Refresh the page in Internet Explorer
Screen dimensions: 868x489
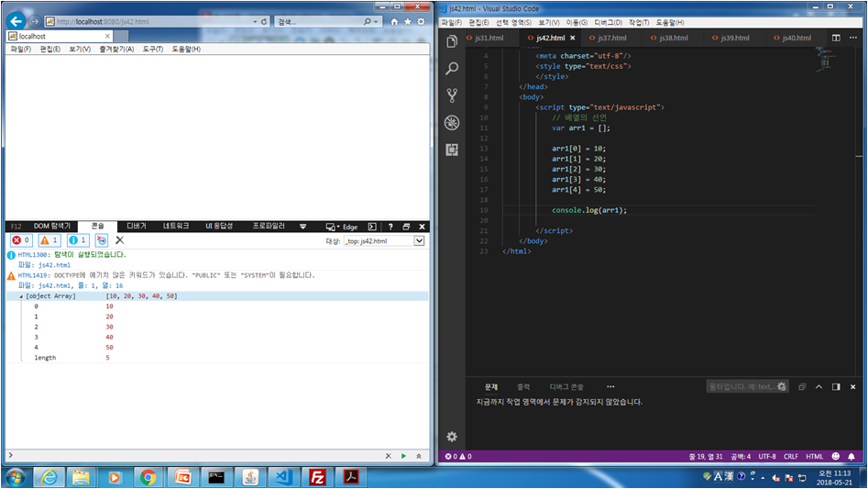[264, 22]
